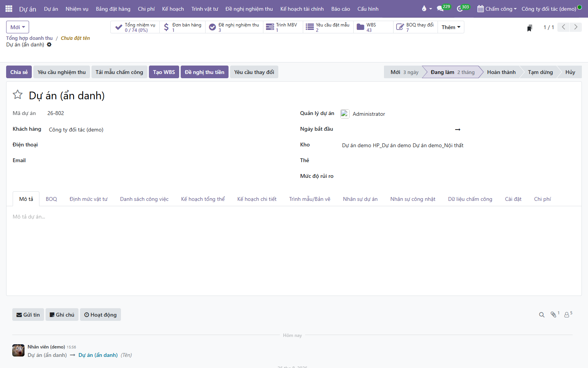Open Yêu cầu đặt mẫu stat button
The width and height of the screenshot is (588, 368).
point(328,27)
